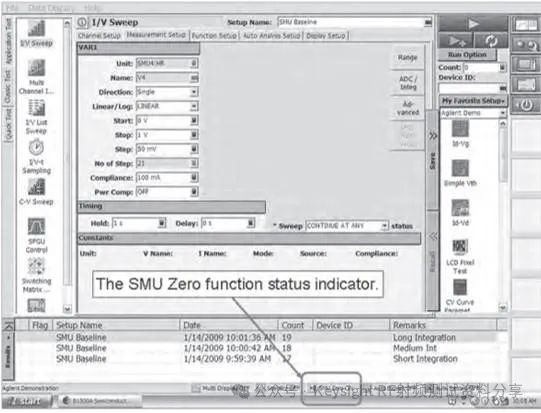The height and width of the screenshot is (413, 541).
Task: Open the Multi Channel I/V Sweep icon
Action: [x=37, y=68]
